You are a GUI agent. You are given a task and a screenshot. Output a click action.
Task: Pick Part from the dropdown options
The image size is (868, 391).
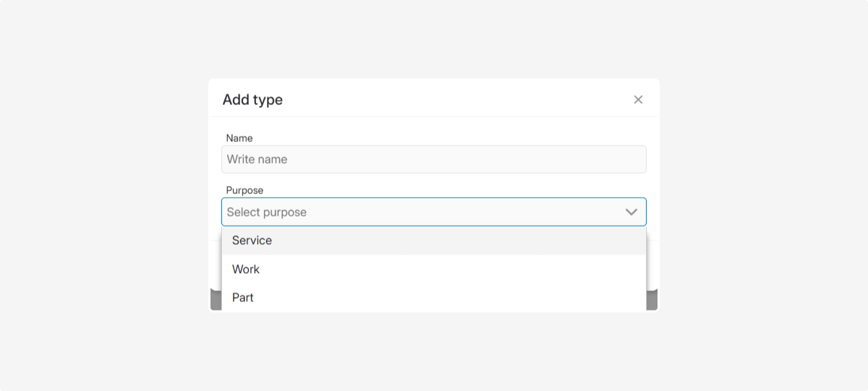(x=243, y=298)
